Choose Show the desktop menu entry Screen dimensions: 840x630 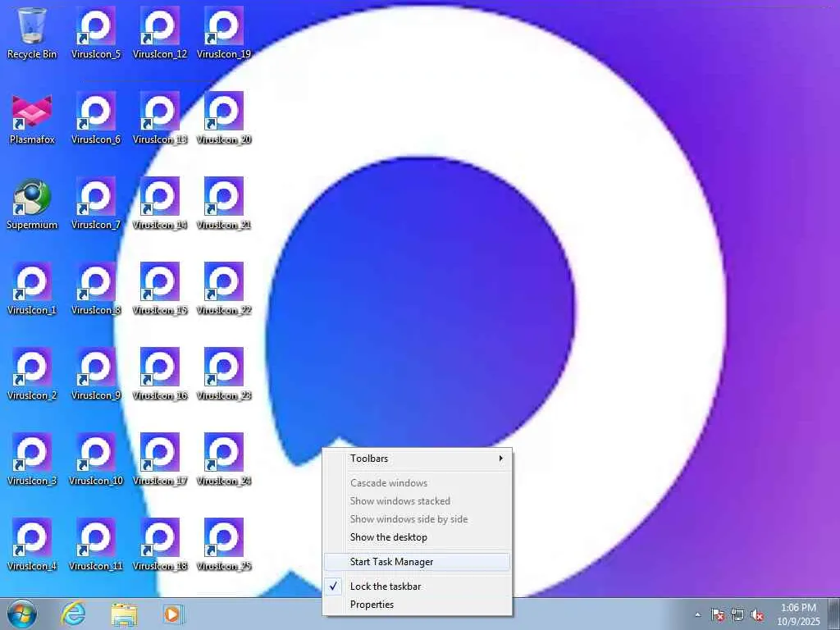[x=417, y=536]
